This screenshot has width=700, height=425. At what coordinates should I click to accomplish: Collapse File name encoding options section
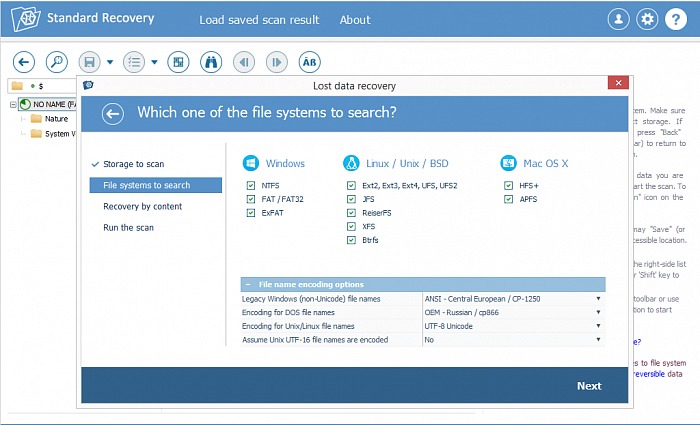(x=248, y=284)
